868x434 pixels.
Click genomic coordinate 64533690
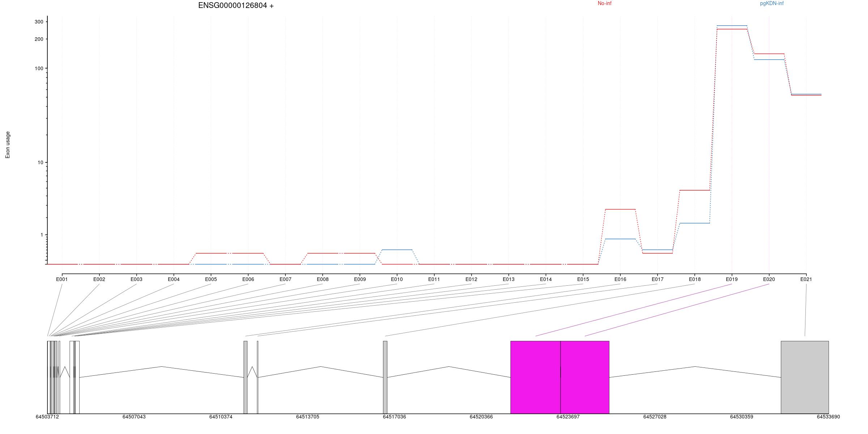tap(829, 417)
